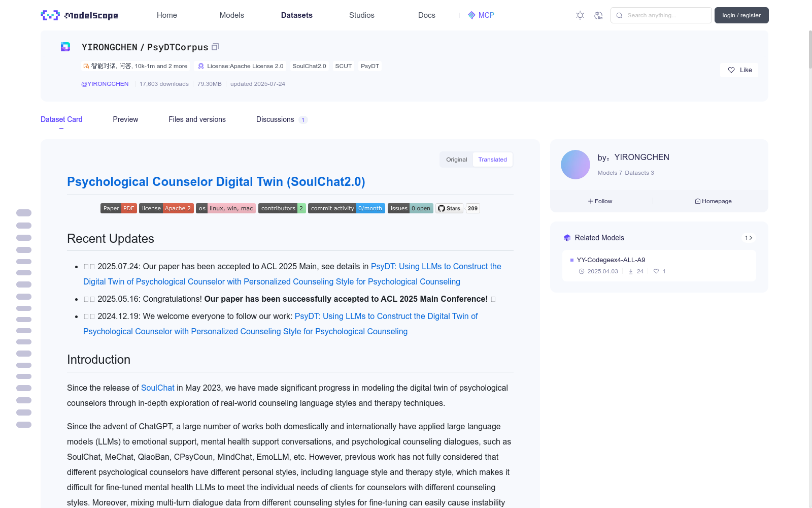Image resolution: width=812 pixels, height=508 pixels.
Task: Open @YIRONGCHEN profile link
Action: (x=105, y=84)
